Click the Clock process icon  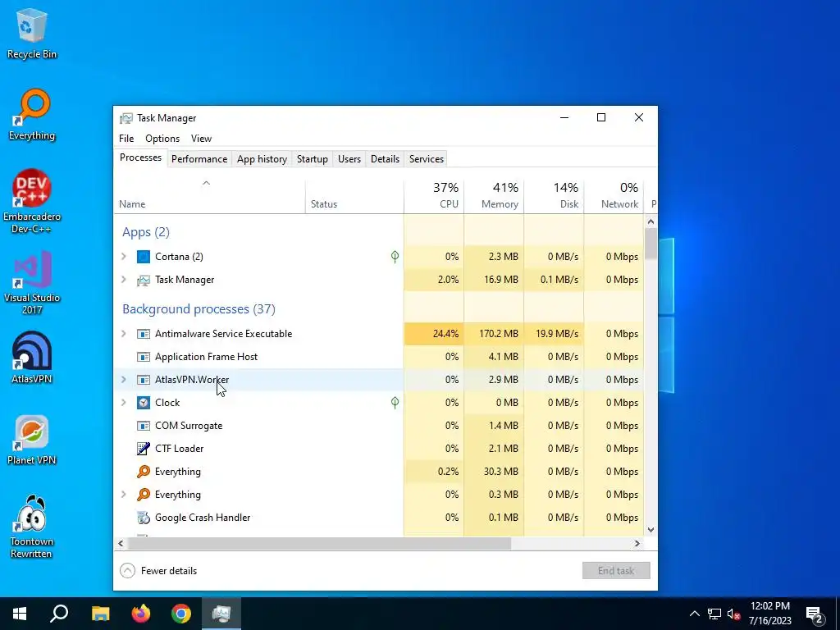pyautogui.click(x=143, y=403)
